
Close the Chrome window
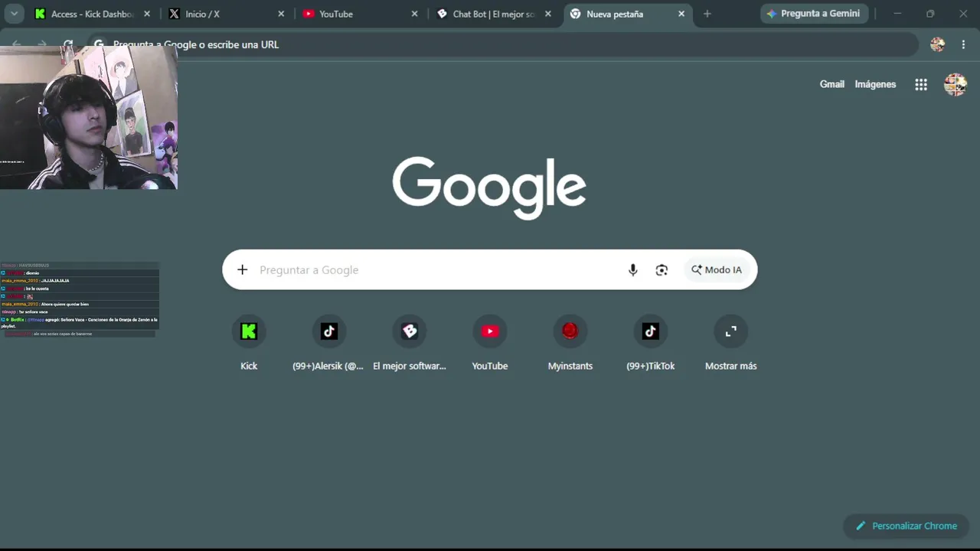point(963,14)
